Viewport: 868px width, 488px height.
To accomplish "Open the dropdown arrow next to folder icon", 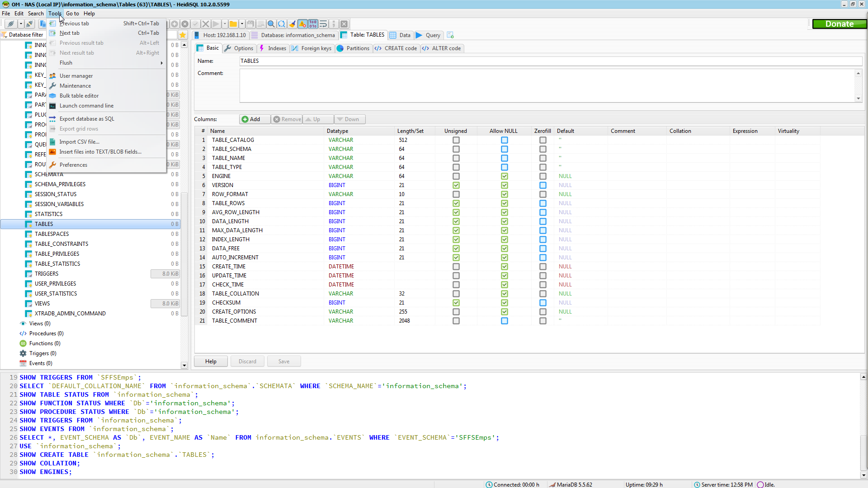I will (242, 24).
